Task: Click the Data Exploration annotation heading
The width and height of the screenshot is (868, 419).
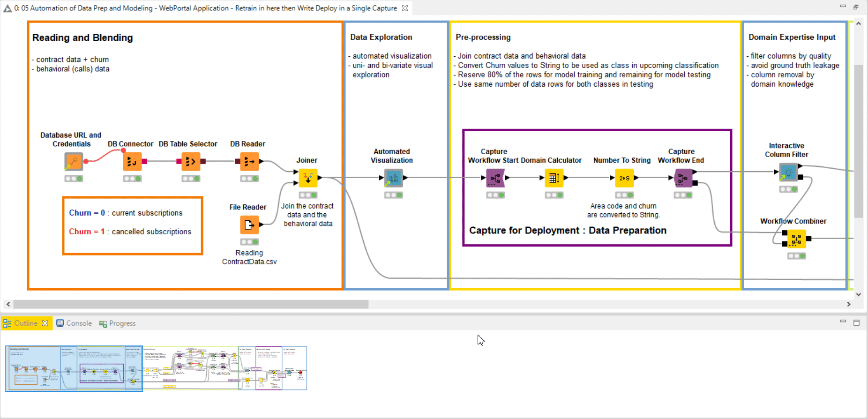Action: point(381,37)
